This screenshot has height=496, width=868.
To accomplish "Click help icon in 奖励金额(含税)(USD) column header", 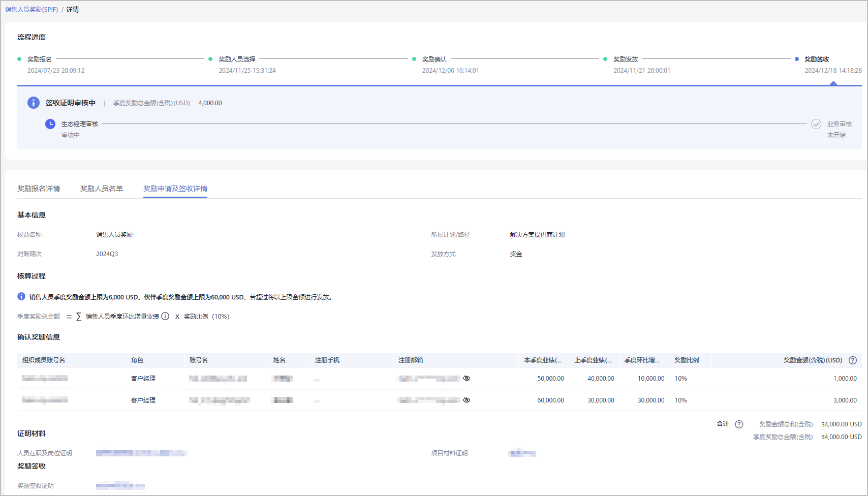I will 853,360.
